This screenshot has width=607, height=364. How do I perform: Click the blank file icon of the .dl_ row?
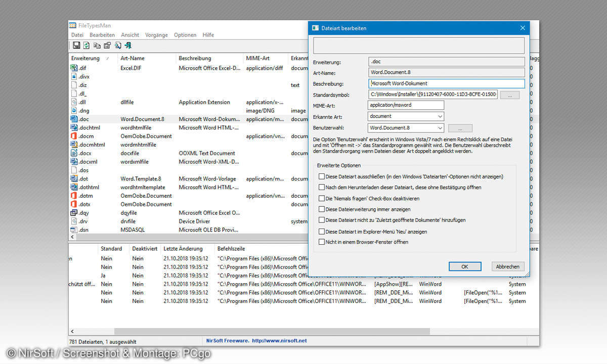click(74, 94)
